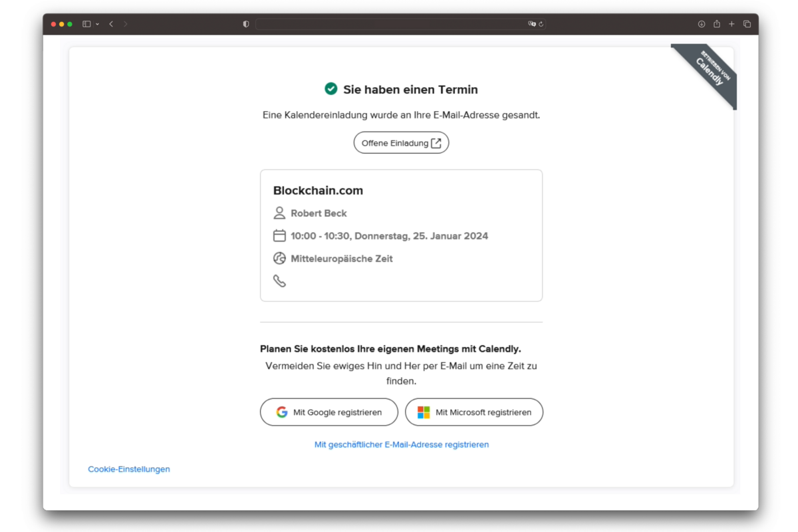Select the Kalendereinladung confirmation sentence

click(401, 115)
